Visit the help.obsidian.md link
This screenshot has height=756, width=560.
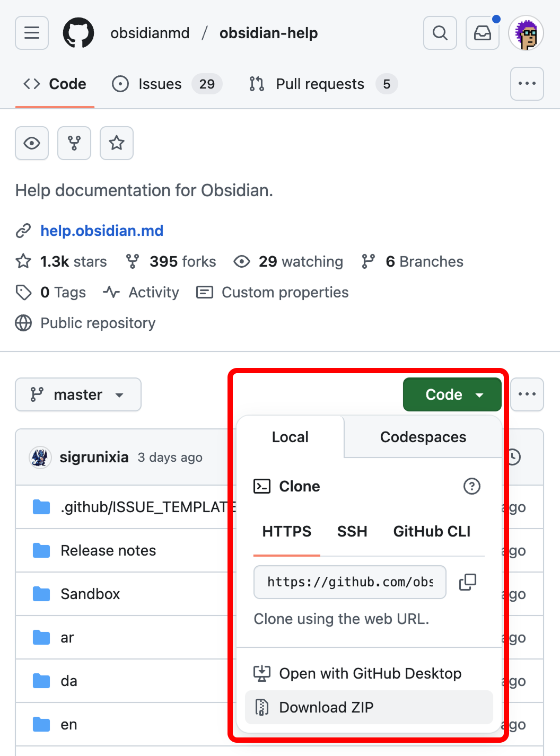click(101, 231)
